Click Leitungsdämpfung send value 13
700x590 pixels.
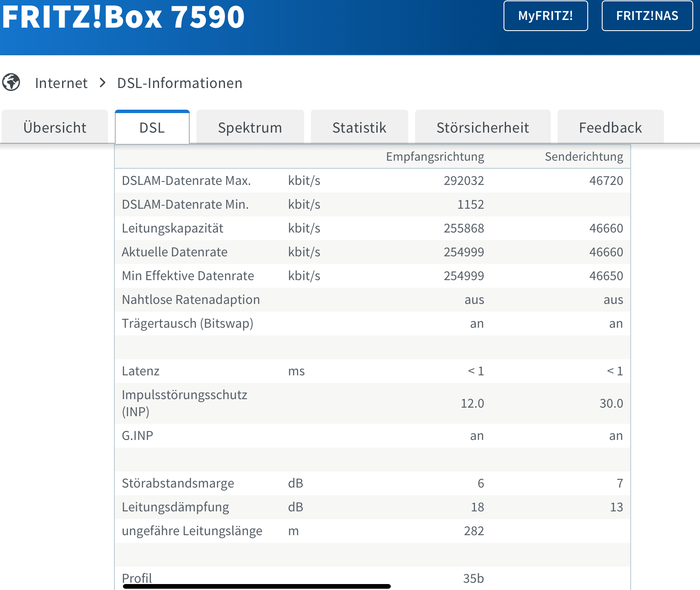click(x=617, y=507)
